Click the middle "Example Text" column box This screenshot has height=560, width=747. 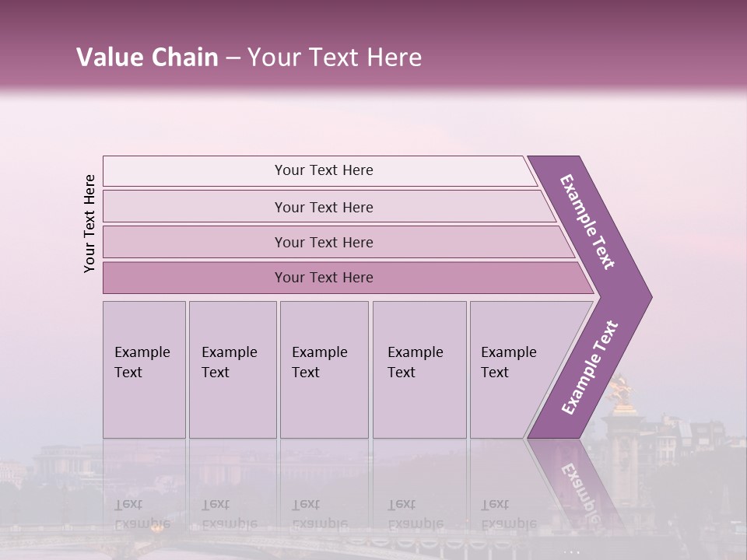[x=324, y=369]
